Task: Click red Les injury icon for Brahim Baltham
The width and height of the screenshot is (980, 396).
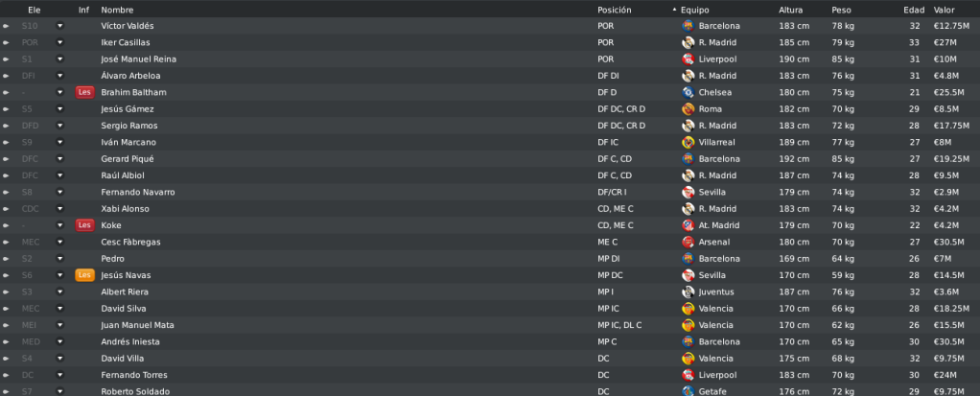Action: [84, 92]
